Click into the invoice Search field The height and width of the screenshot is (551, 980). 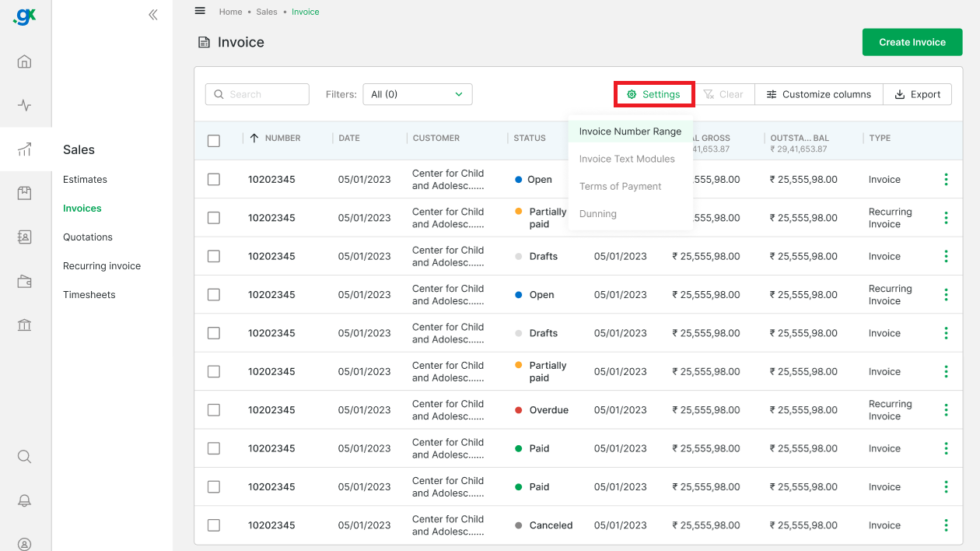257,94
